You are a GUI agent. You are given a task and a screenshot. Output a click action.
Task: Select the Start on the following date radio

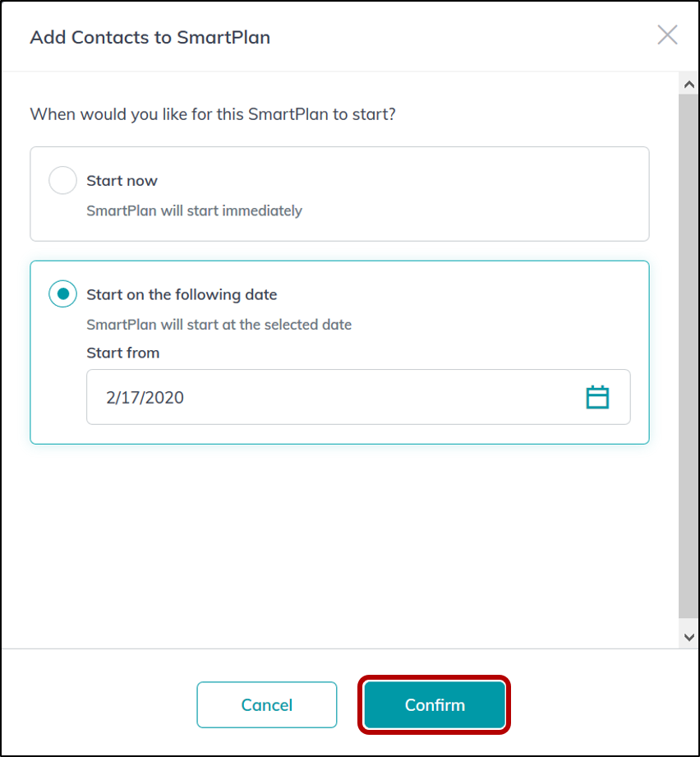(62, 294)
